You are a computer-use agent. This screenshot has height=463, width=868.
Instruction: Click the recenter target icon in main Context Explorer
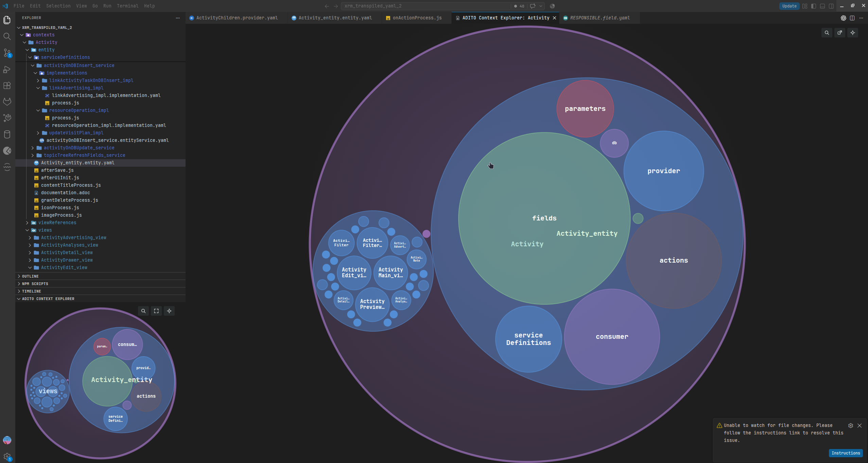click(x=853, y=33)
